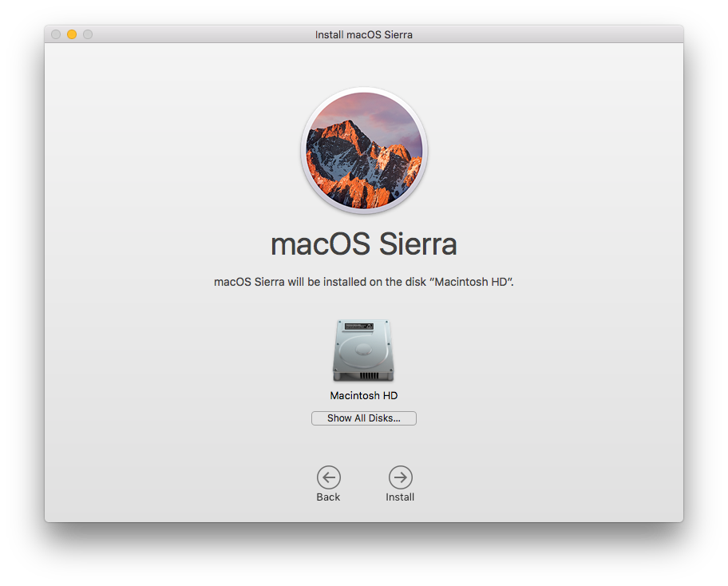Minimize the installer with the yellow button
This screenshot has width=728, height=586.
click(72, 34)
